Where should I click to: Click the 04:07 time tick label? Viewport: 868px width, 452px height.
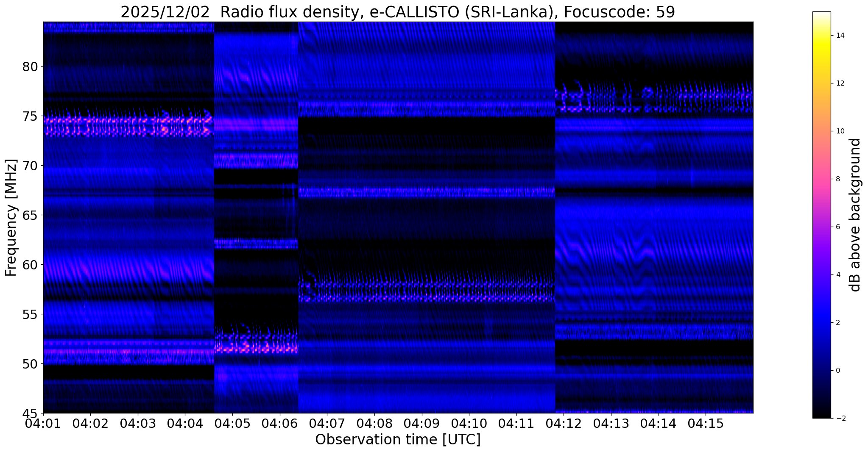[x=327, y=423]
